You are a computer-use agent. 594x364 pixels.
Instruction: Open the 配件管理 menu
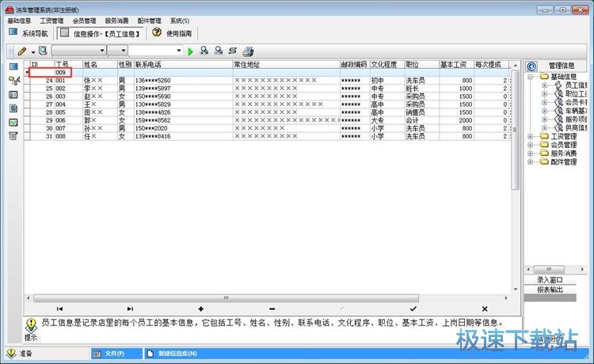click(x=149, y=21)
